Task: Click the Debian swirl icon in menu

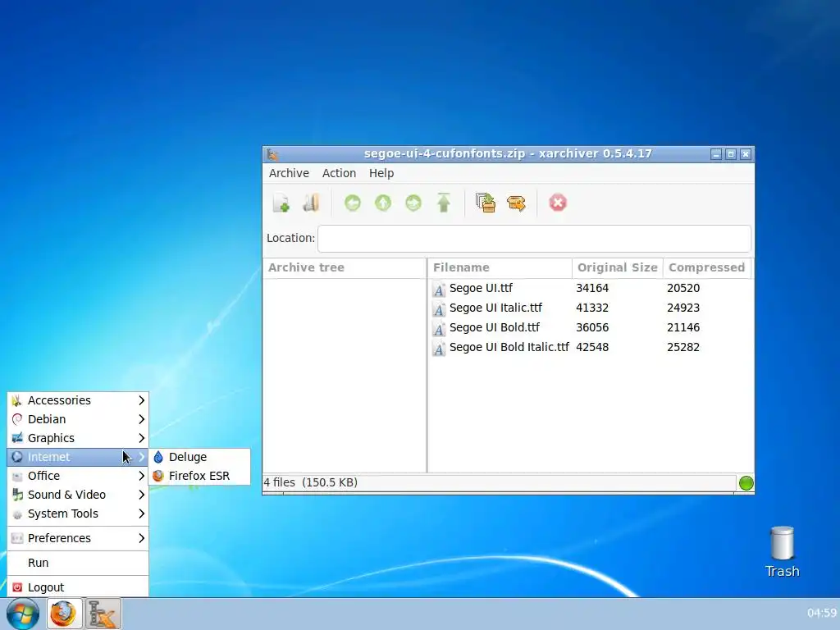Action: pos(17,419)
